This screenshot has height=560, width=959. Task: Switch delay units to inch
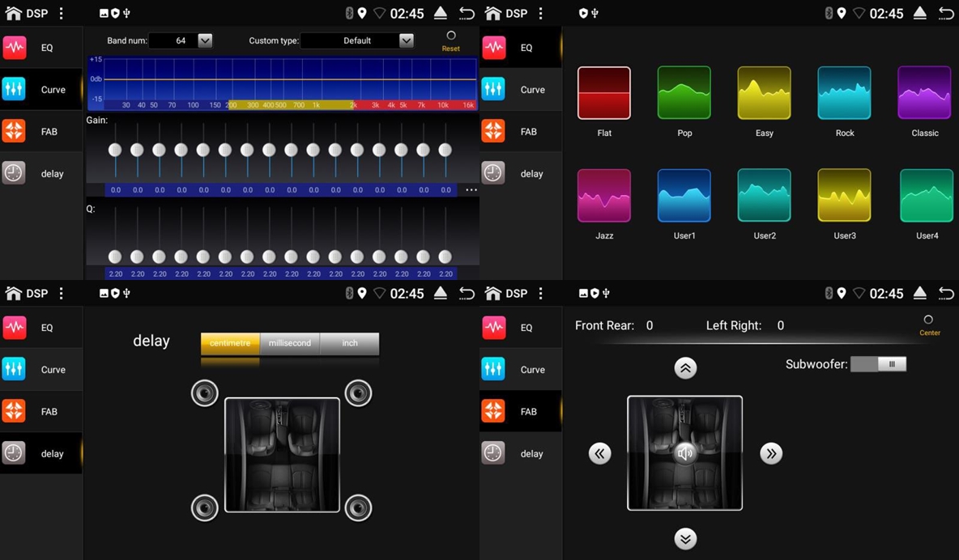pyautogui.click(x=349, y=343)
